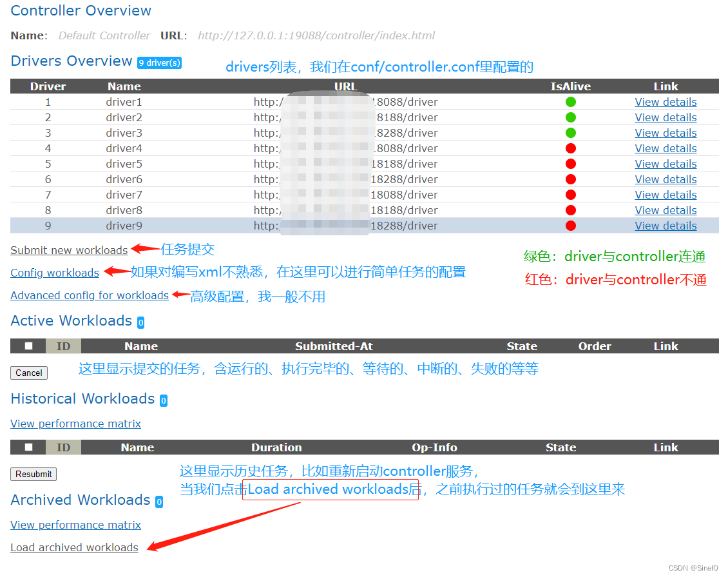Click the green status dot for driver3
Image resolution: width=728 pixels, height=577 pixels.
[x=570, y=132]
